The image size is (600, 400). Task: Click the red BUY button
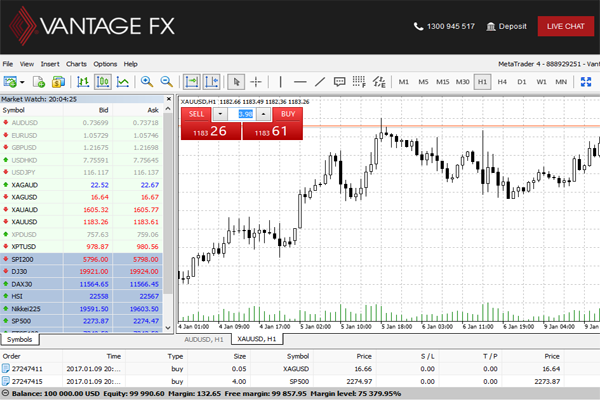click(288, 114)
